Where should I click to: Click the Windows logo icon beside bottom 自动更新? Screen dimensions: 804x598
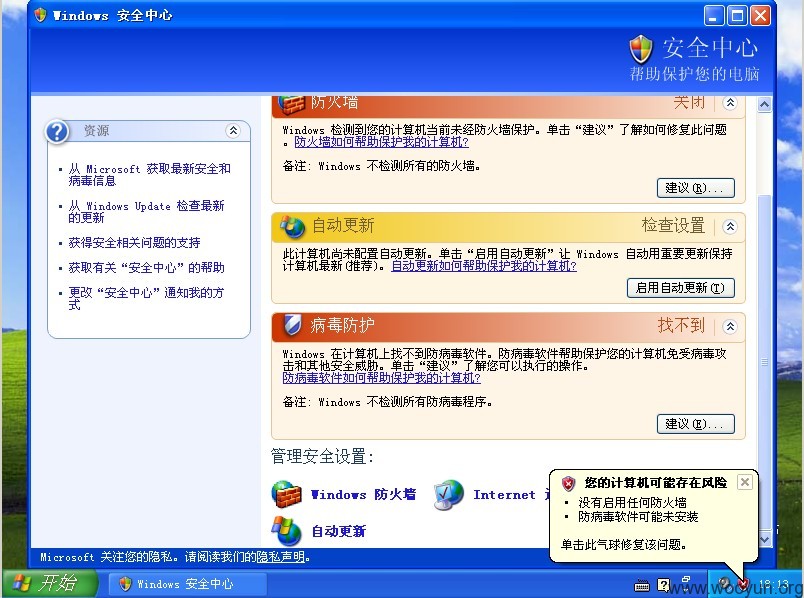tap(286, 531)
